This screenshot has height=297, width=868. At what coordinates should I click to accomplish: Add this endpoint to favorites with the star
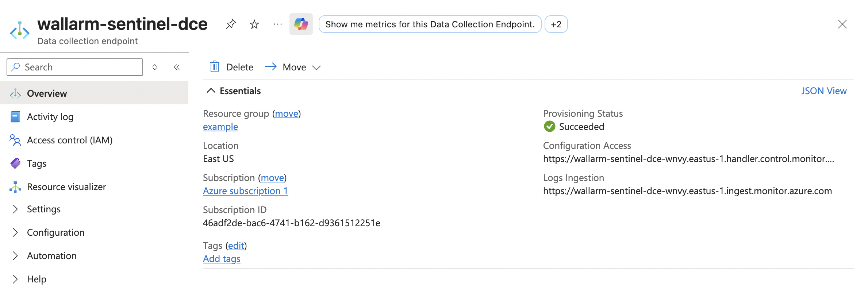tap(254, 24)
